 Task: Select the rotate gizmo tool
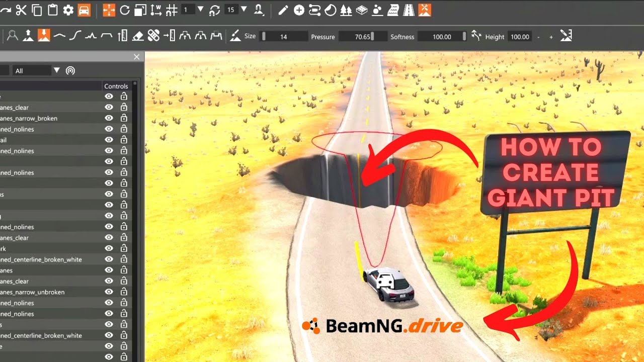click(x=125, y=10)
